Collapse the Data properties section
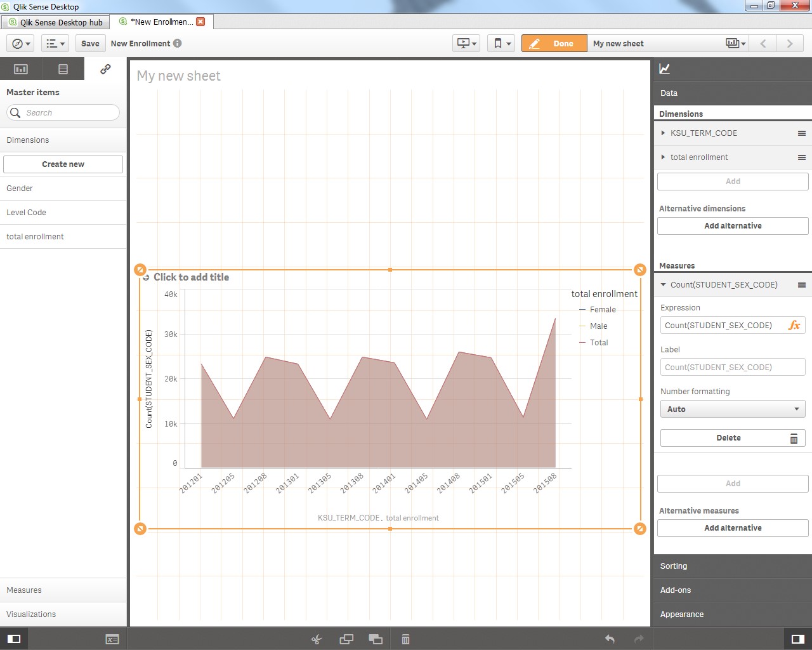The image size is (812, 650). [733, 93]
